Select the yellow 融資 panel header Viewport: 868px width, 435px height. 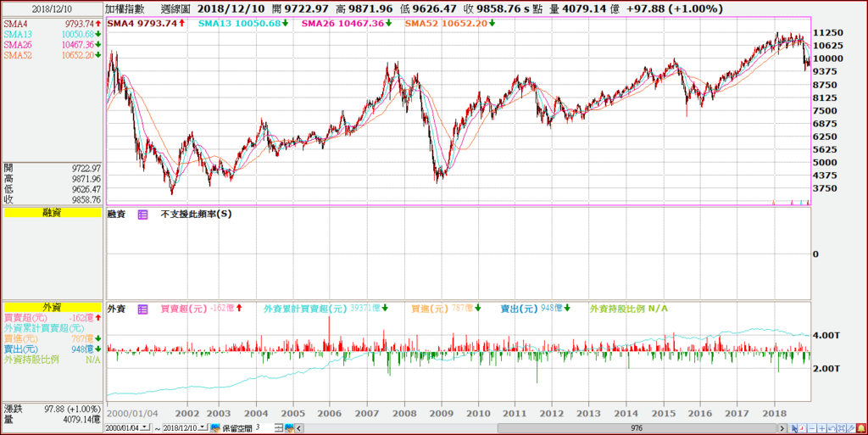tap(52, 213)
